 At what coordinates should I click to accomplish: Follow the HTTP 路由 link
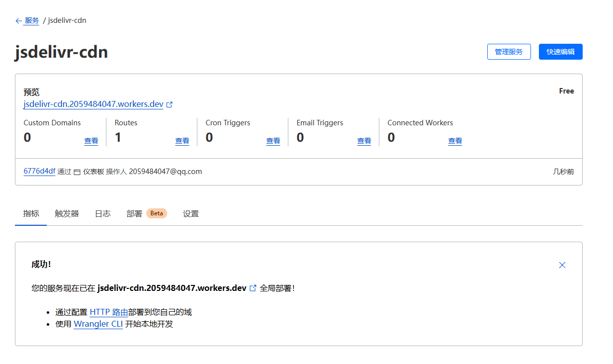[109, 312]
